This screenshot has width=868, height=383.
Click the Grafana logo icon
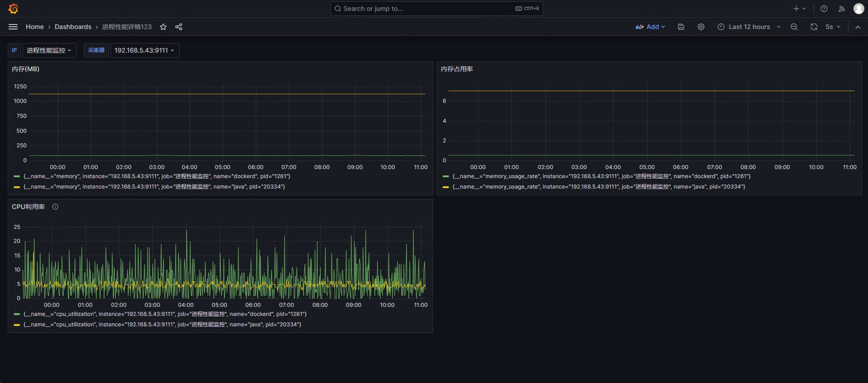point(13,9)
